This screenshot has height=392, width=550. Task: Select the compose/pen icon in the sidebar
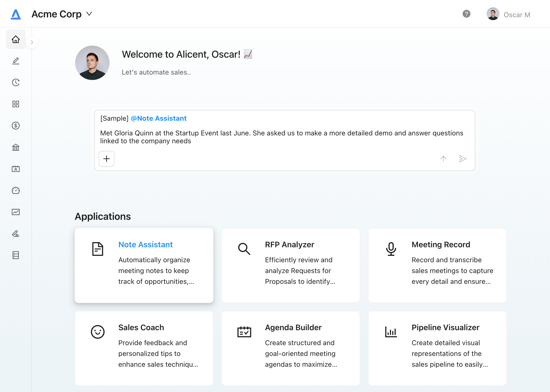click(x=15, y=61)
